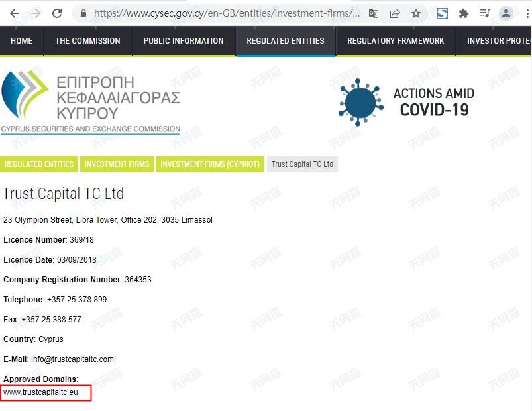Viewport: 532px width, 411px height.
Task: Open the Chrome three-dot menu
Action: (527, 13)
